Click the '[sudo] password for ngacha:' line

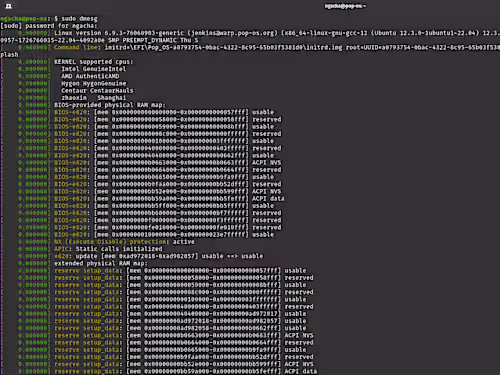tap(49, 26)
